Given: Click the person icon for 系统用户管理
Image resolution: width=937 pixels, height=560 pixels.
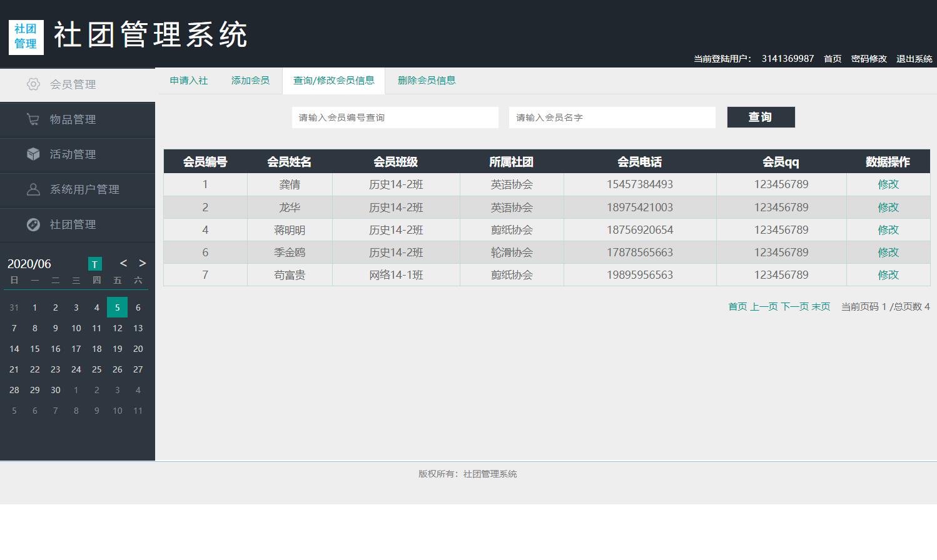Looking at the screenshot, I should coord(33,189).
